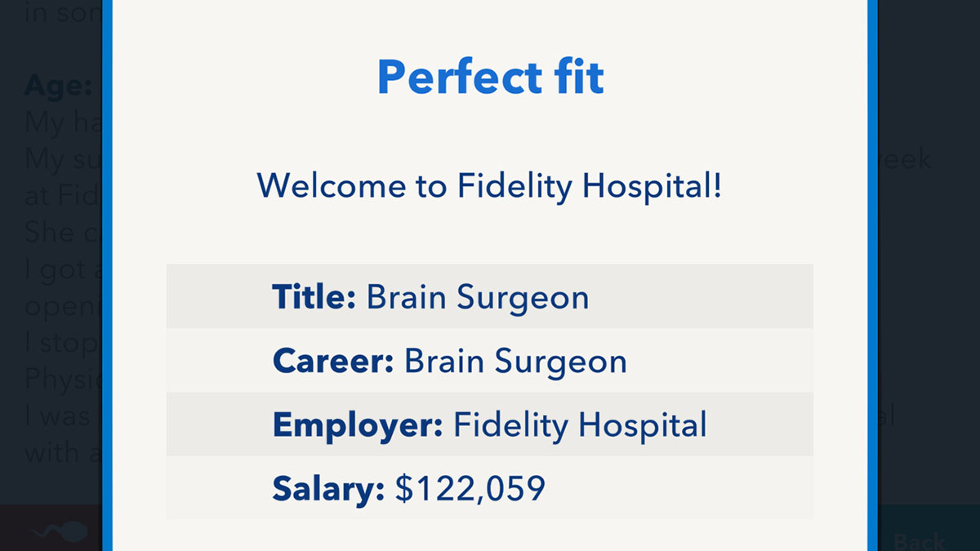Click the bold Title label
This screenshot has width=980, height=551.
click(x=314, y=296)
